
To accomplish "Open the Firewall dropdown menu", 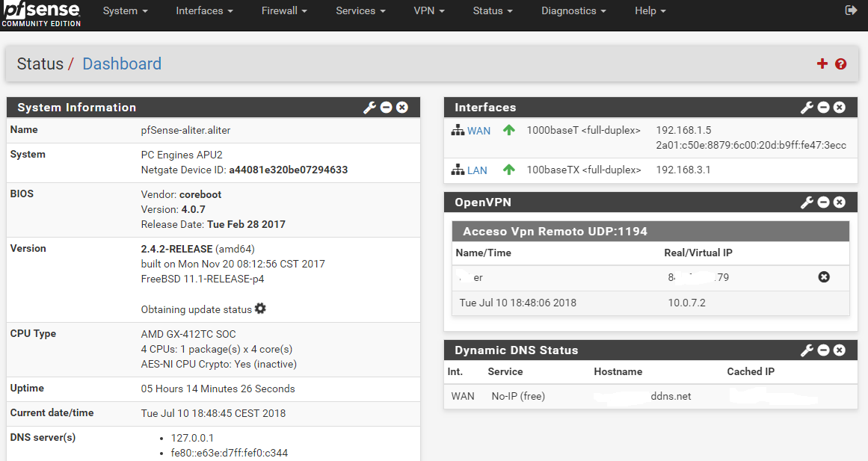I will point(284,11).
